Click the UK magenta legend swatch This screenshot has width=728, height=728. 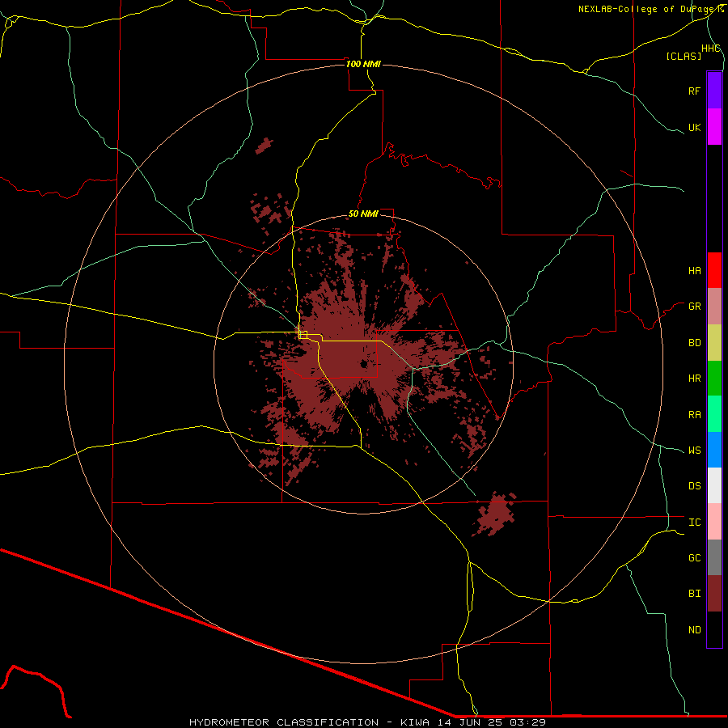(714, 127)
